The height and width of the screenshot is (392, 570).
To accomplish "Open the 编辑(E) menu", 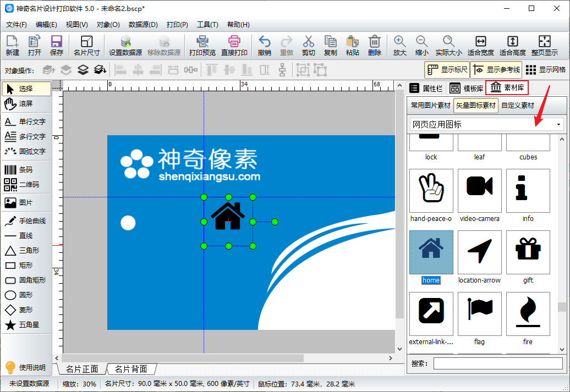I will 46,25.
